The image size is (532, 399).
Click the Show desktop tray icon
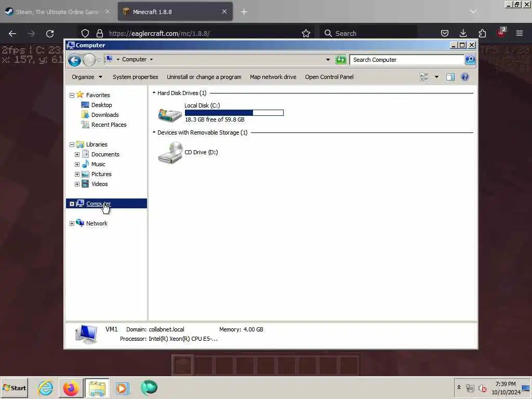pos(526,388)
